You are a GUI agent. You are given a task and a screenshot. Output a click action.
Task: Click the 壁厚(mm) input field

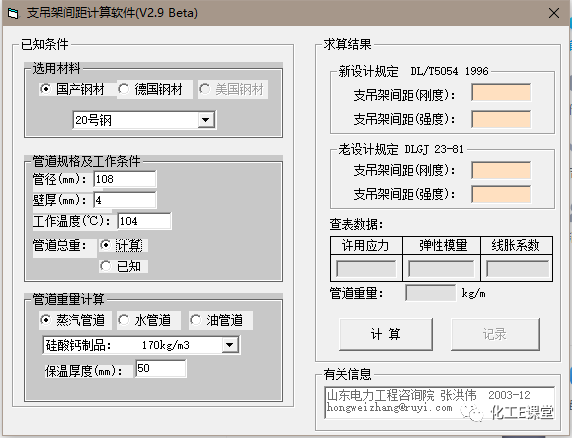[x=125, y=200]
